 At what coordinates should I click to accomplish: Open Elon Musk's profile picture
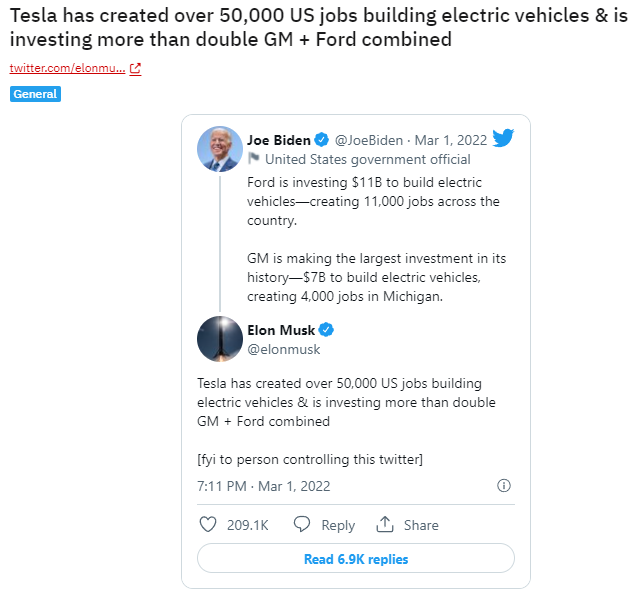[x=219, y=339]
